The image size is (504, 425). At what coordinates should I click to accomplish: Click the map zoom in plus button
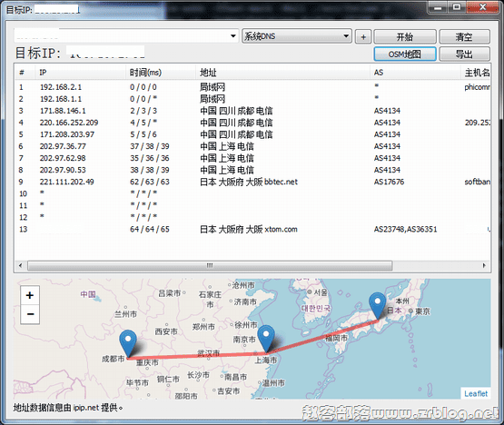[30, 295]
